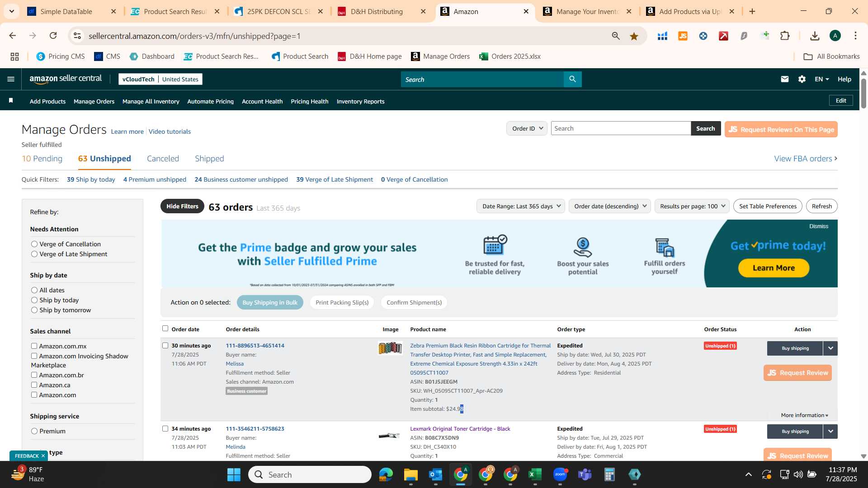Viewport: 868px width, 488px height.
Task: Open Chrome extensions puzzle icon
Action: (785, 36)
